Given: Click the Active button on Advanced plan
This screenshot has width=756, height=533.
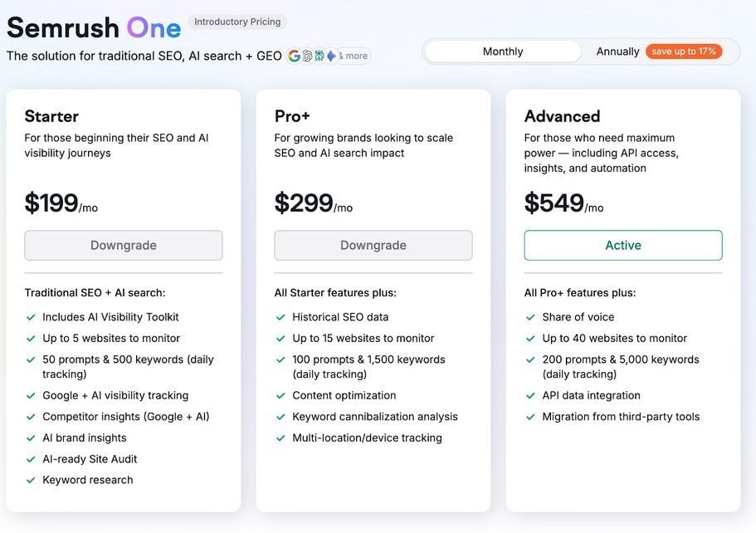Looking at the screenshot, I should [x=622, y=245].
